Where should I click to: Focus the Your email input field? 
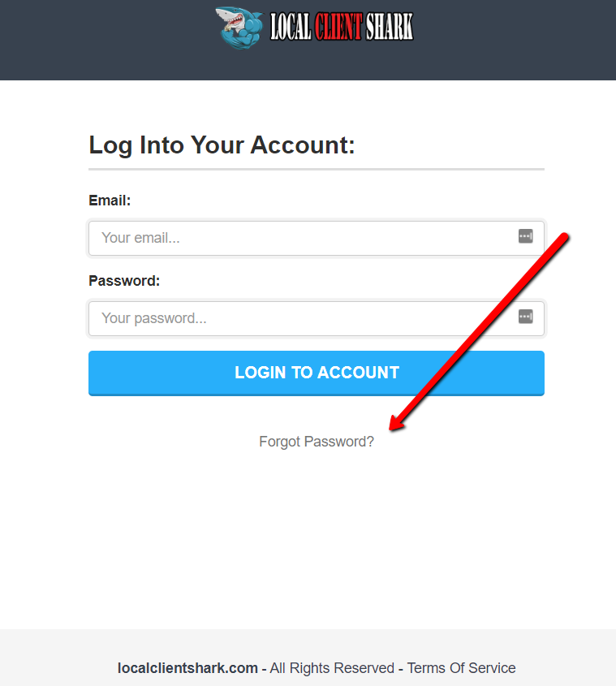point(317,238)
